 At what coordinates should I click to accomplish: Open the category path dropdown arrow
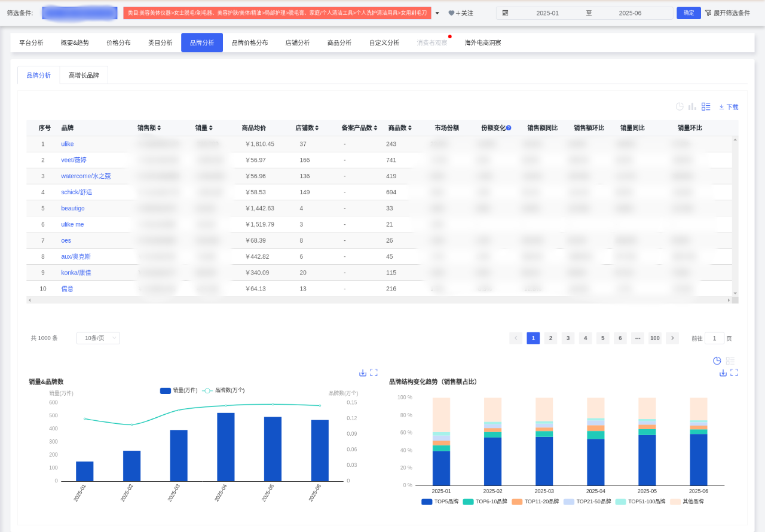coord(437,13)
